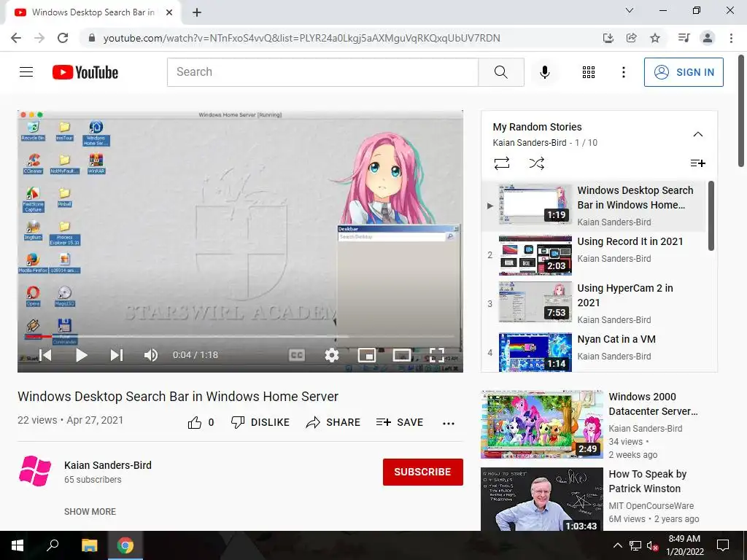The height and width of the screenshot is (560, 747).
Task: Save playlist with add-to-library icon
Action: (697, 163)
